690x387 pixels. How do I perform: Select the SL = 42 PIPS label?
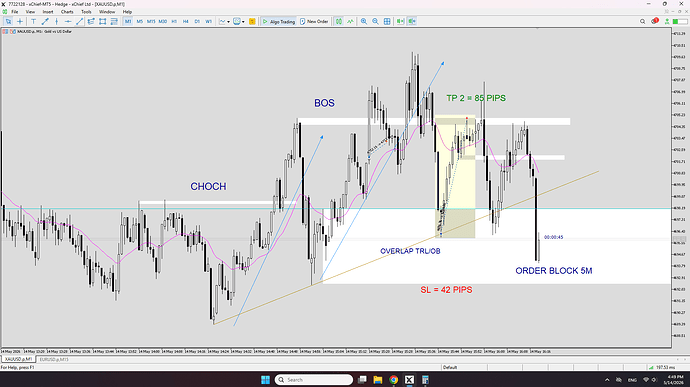pyautogui.click(x=446, y=290)
